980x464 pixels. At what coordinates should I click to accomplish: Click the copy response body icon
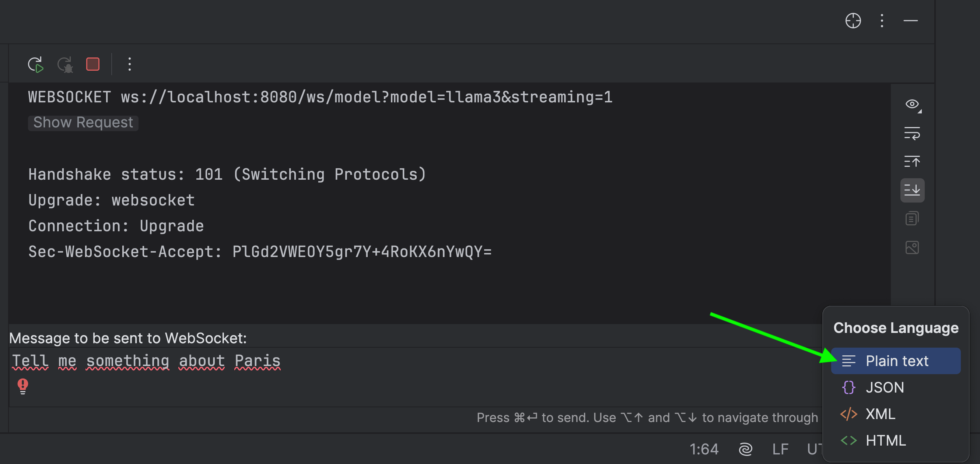[912, 219]
